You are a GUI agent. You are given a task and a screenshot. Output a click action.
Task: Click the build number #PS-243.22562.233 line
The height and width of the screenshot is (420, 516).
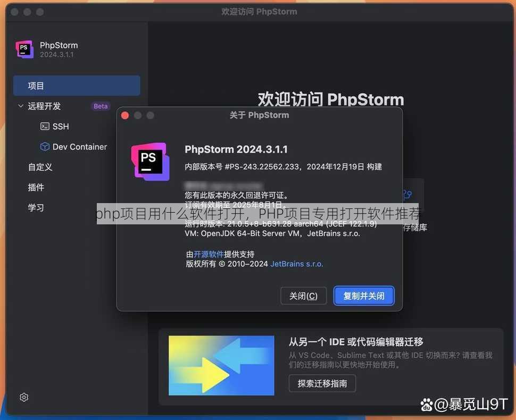tap(283, 167)
